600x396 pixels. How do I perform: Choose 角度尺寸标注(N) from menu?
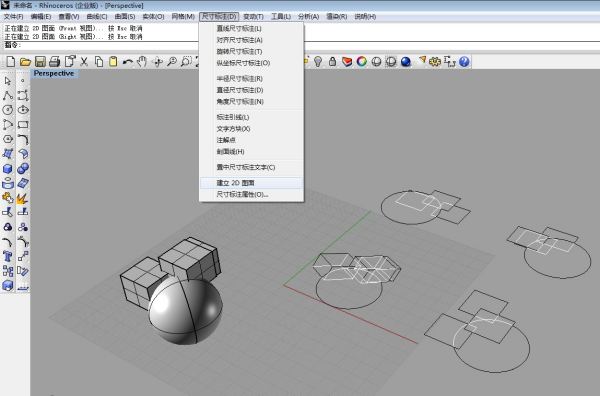click(x=251, y=102)
